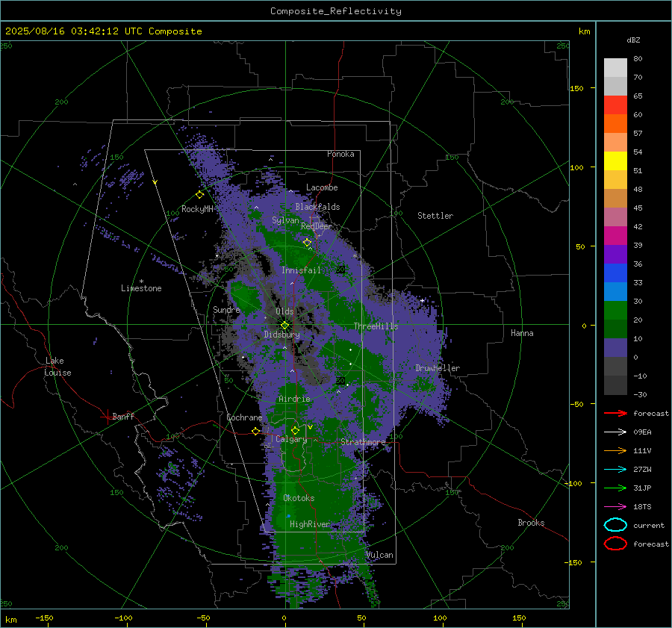
Task: Click the yellow diamond marker above Calgary
Action: 295,430
